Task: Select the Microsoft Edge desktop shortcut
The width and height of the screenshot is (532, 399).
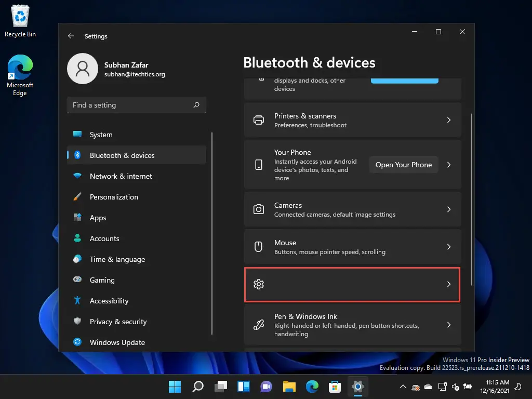Action: (x=20, y=75)
